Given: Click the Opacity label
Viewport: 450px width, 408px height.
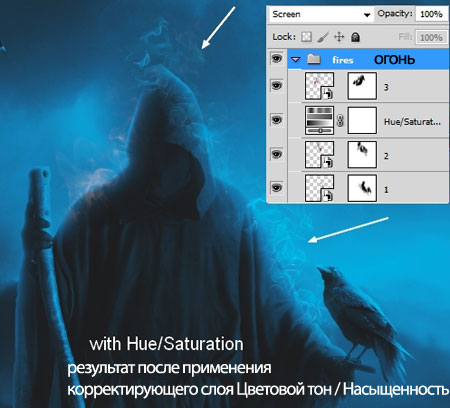Looking at the screenshot, I should [395, 14].
